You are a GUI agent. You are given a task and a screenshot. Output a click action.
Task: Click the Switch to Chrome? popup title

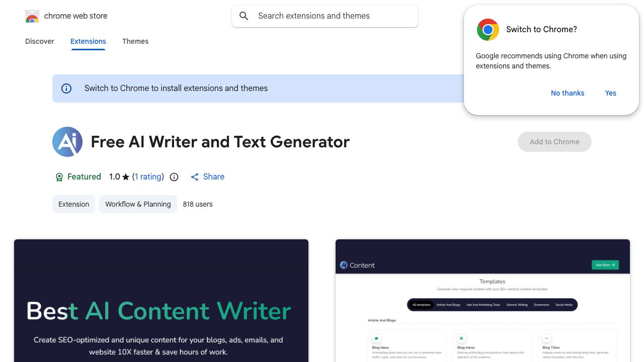(541, 30)
